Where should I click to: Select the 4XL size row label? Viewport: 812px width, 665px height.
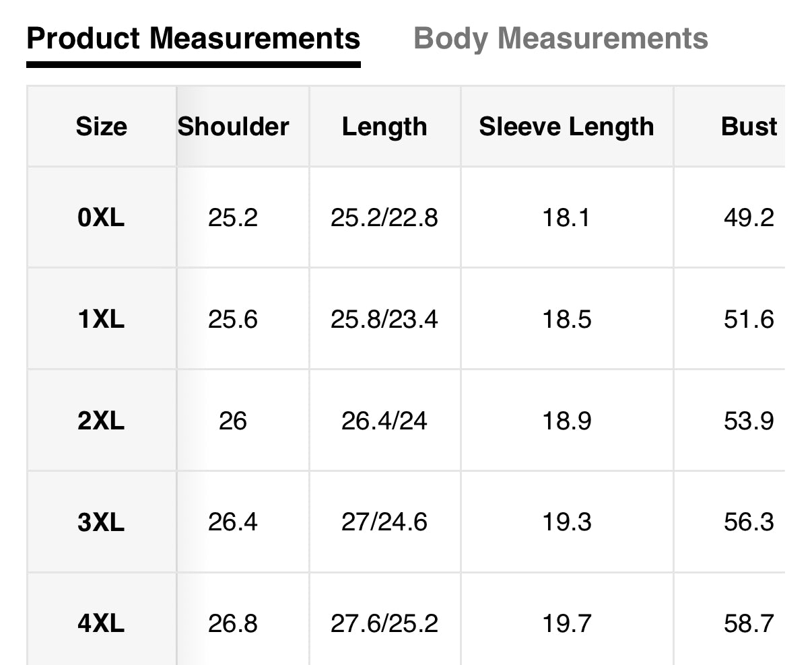[x=101, y=623]
